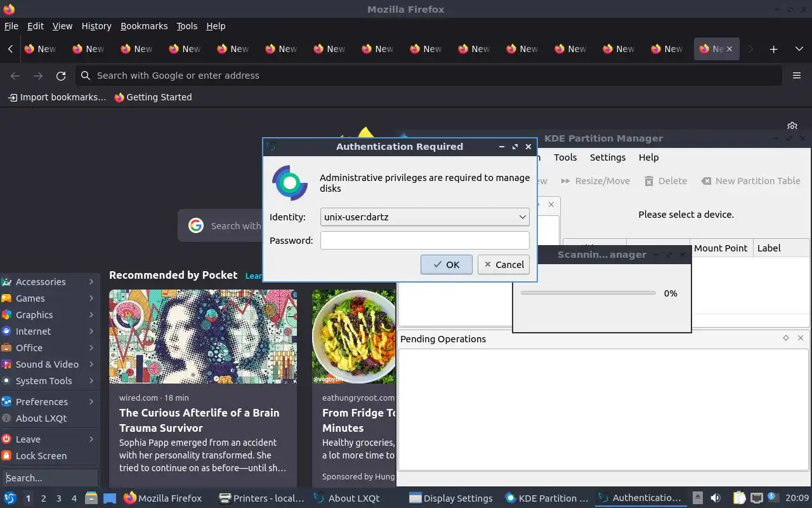The image size is (812, 508).
Task: Open Getting Started bookmark
Action: tap(153, 97)
